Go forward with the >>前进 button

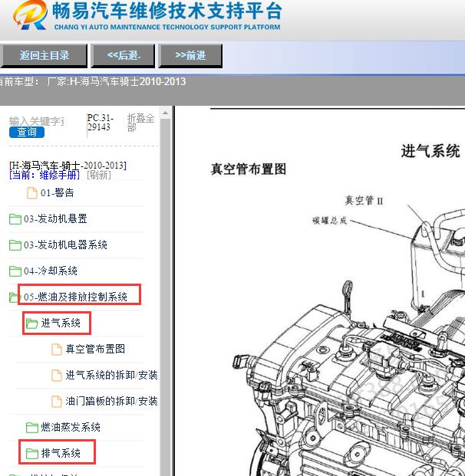190,55
